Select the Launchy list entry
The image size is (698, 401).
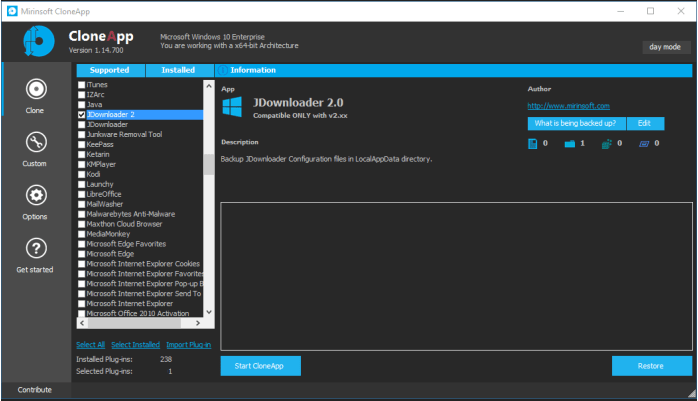tap(100, 184)
